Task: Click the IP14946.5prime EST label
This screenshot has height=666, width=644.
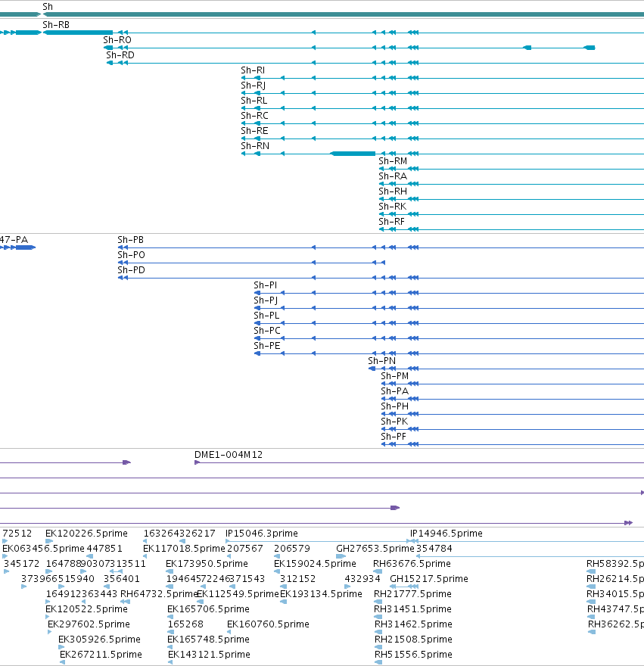Action: coord(446,534)
